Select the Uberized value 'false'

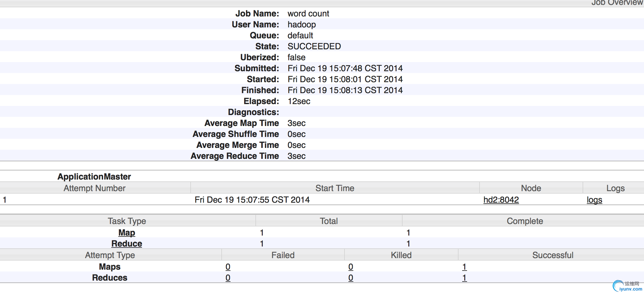point(296,58)
